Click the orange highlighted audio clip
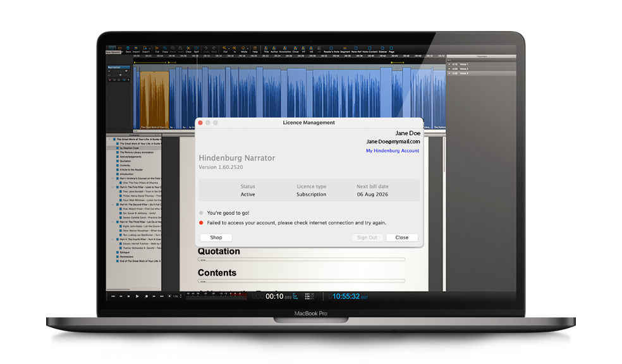The height and width of the screenshot is (364, 622). click(x=154, y=99)
